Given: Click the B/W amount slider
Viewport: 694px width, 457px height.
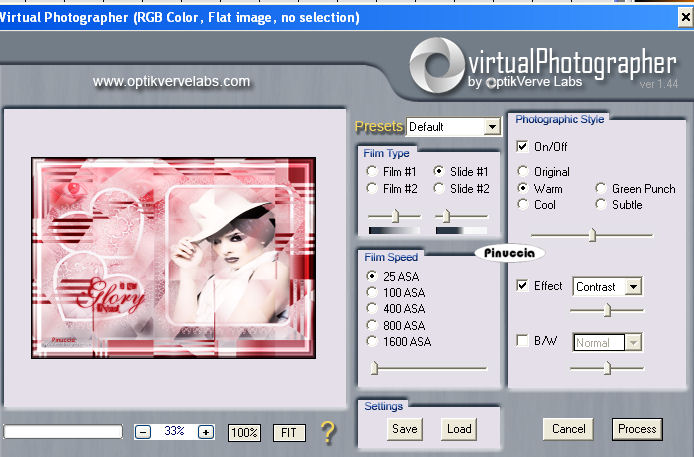Looking at the screenshot, I should pos(608,368).
